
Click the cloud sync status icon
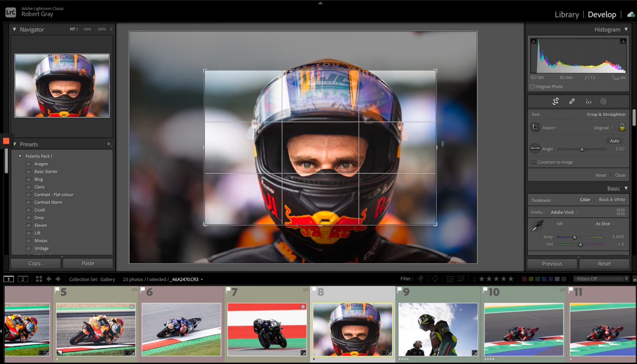coord(630,15)
